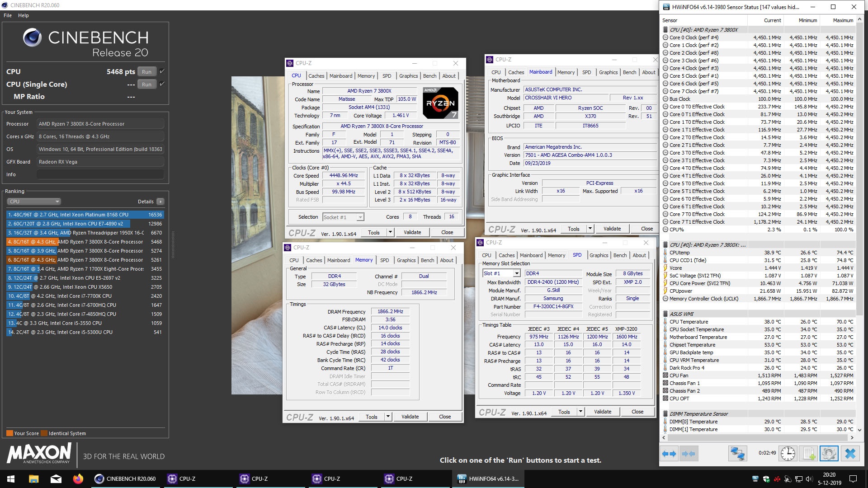Open Cinebench Help menu
This screenshot has width=868, height=488.
(x=24, y=15)
